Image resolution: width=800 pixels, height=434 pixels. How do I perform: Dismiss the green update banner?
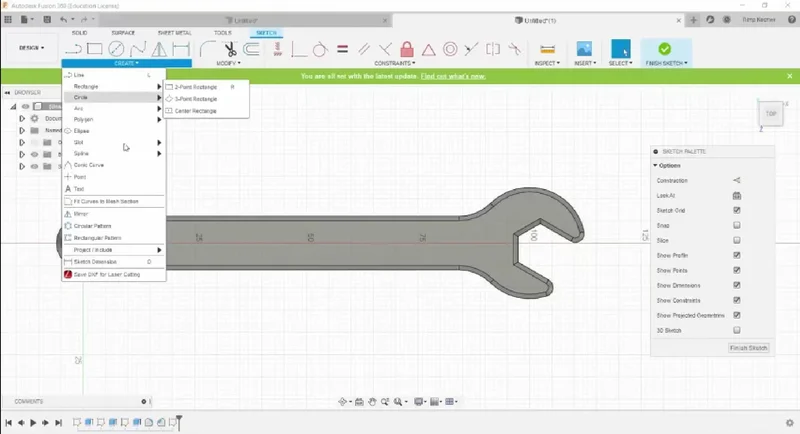point(790,76)
